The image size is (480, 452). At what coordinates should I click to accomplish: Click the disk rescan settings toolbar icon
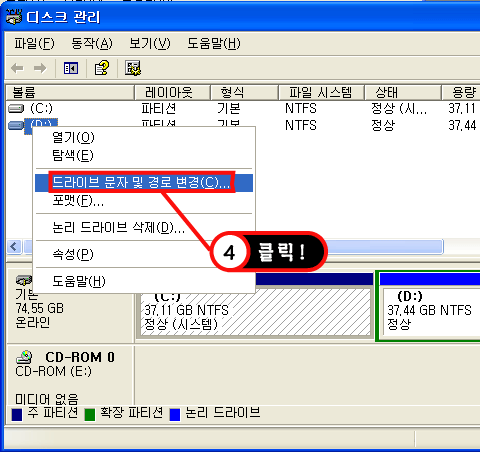pos(133,68)
